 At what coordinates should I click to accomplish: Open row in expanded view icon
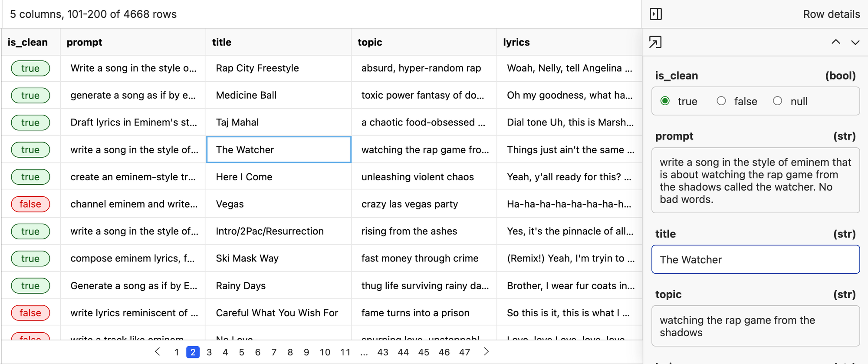coord(655,42)
